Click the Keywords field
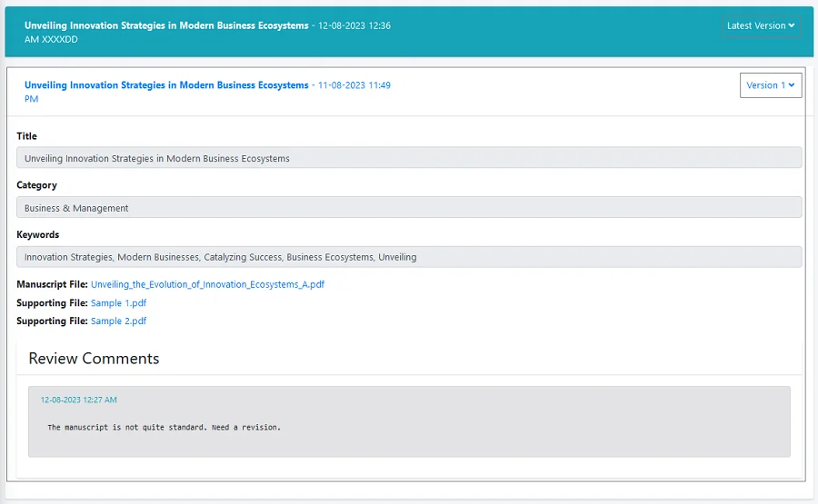 tap(409, 257)
